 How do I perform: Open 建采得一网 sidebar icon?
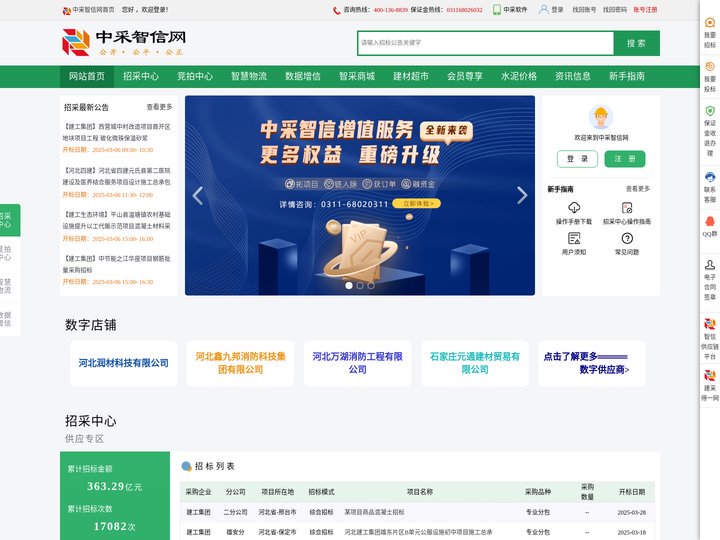(x=710, y=376)
